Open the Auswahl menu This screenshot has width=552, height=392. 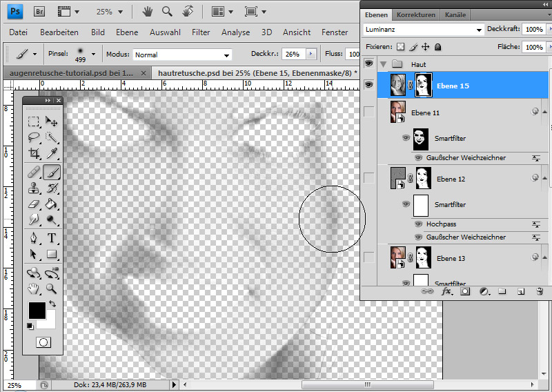[x=165, y=32]
